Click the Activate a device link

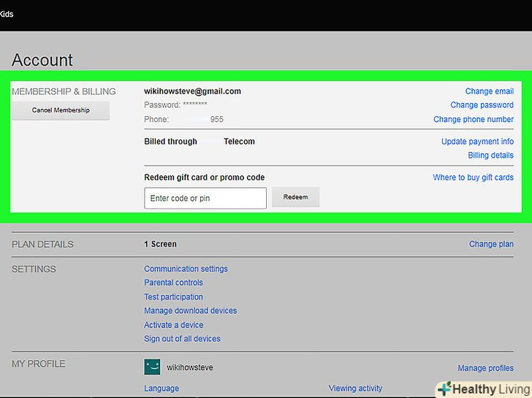(173, 325)
